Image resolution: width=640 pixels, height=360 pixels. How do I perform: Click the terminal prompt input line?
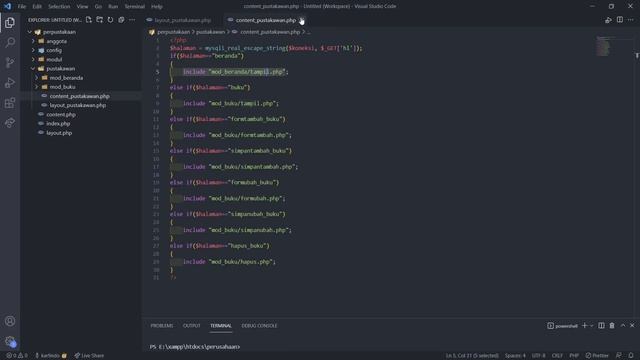195,347
